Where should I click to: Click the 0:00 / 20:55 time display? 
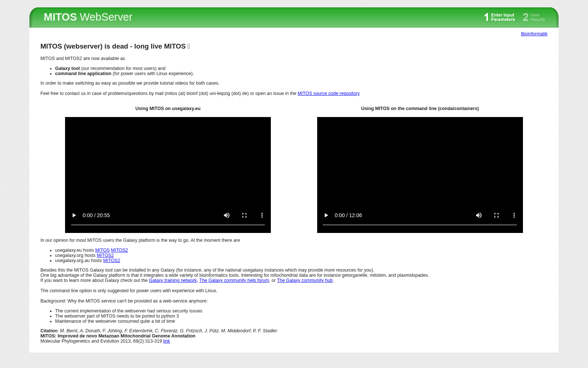point(96,215)
